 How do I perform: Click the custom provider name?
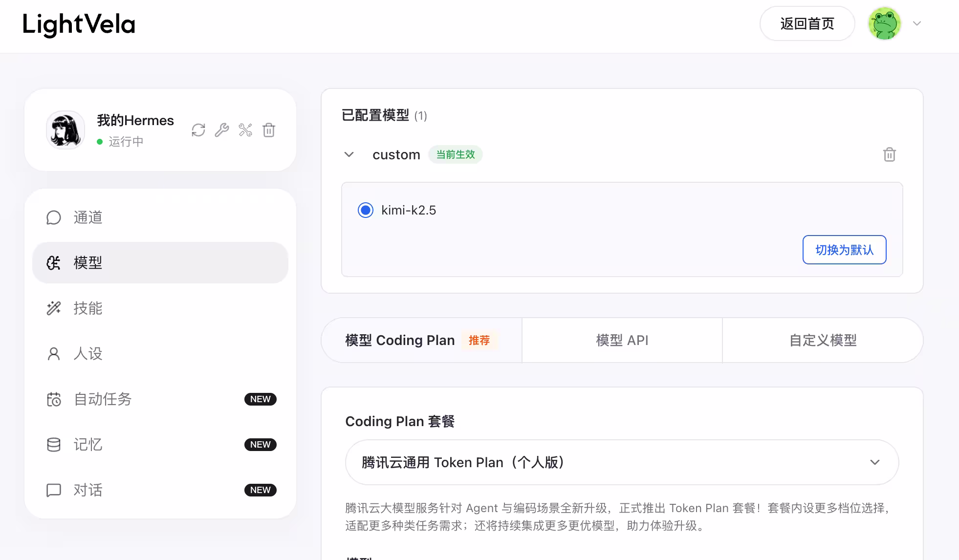point(396,154)
